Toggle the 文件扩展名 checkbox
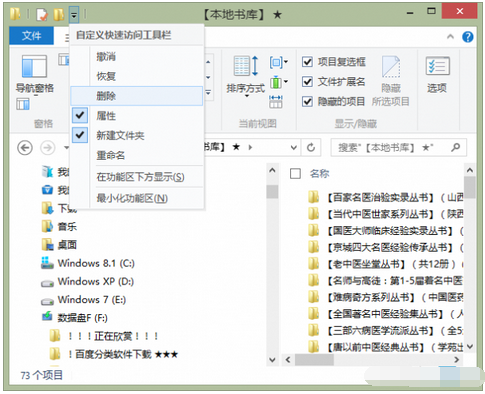 (307, 82)
